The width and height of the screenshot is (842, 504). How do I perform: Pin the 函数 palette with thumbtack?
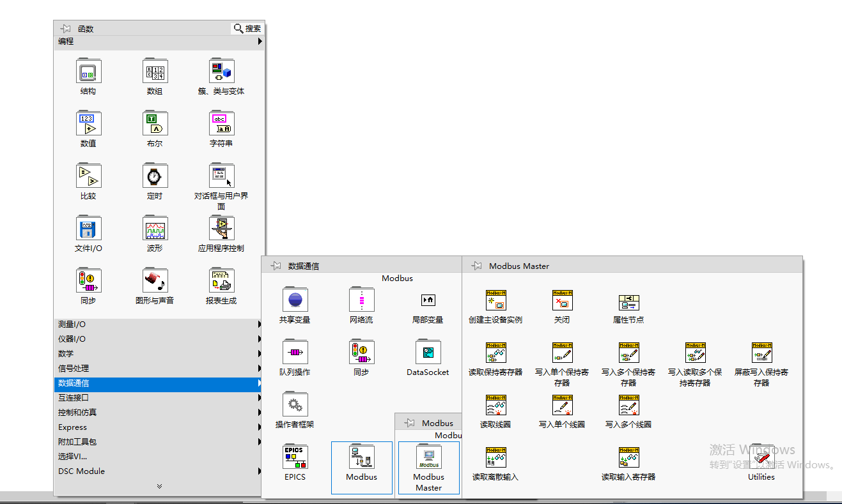(66, 28)
